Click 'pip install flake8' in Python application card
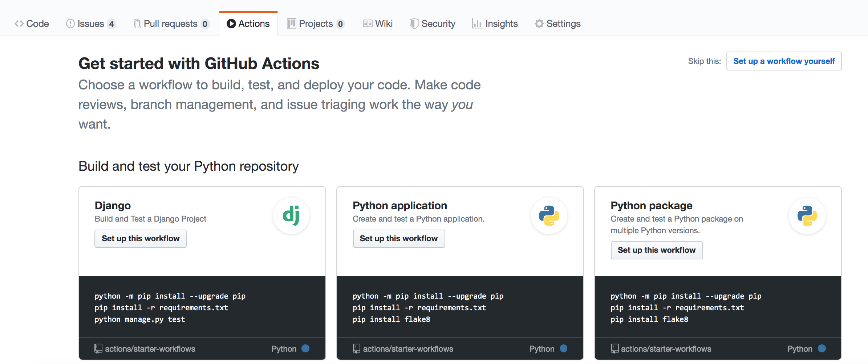 click(x=392, y=319)
